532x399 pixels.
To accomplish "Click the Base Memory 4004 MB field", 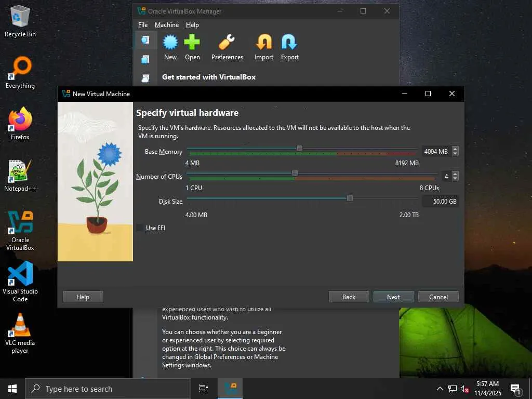I will [x=436, y=151].
